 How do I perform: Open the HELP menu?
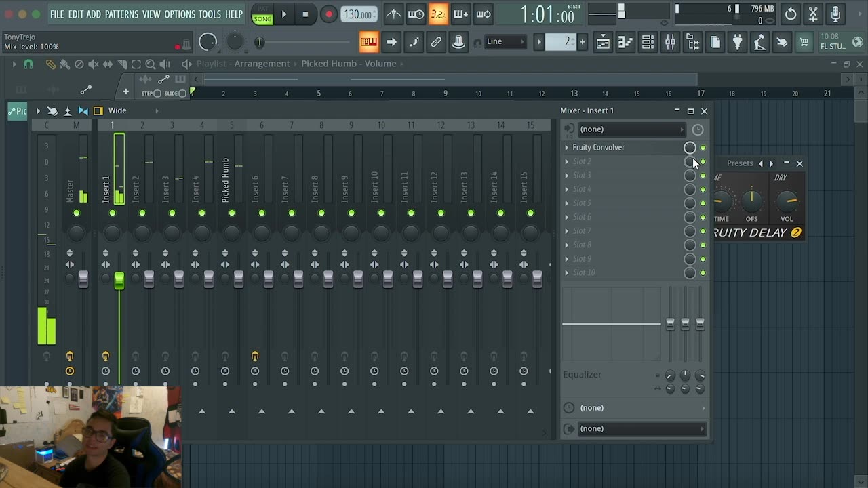234,14
